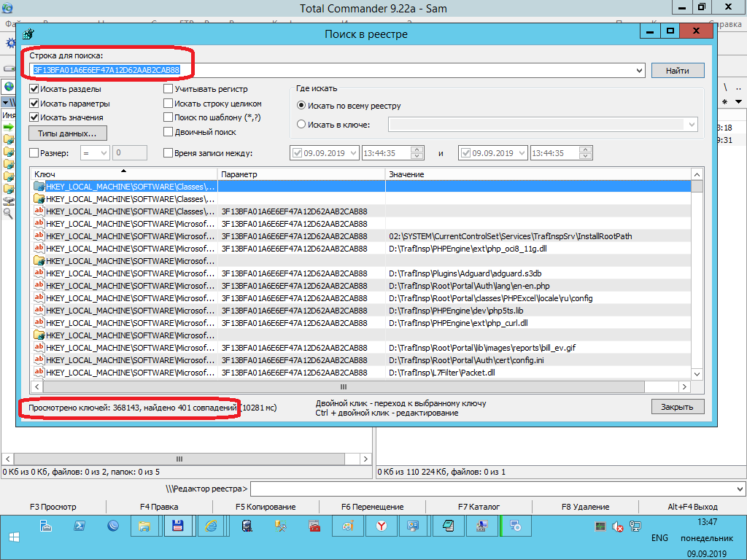Enable 'Искать строку целиком' option
This screenshot has width=747, height=560.
click(x=169, y=104)
